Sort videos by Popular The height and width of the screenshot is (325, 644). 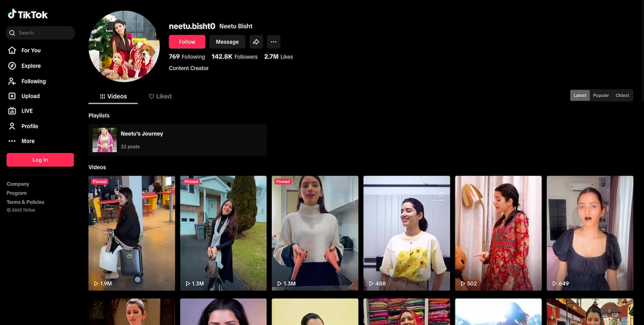pos(601,95)
